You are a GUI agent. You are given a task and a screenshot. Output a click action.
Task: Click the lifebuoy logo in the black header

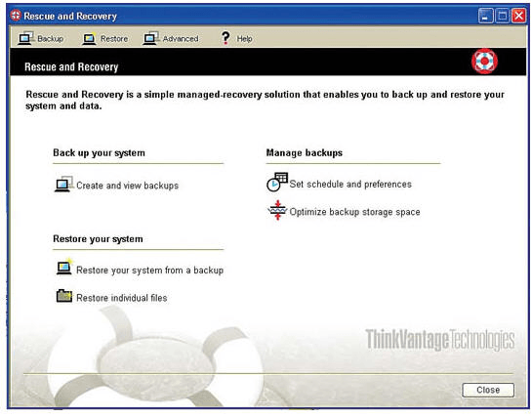[x=484, y=62]
